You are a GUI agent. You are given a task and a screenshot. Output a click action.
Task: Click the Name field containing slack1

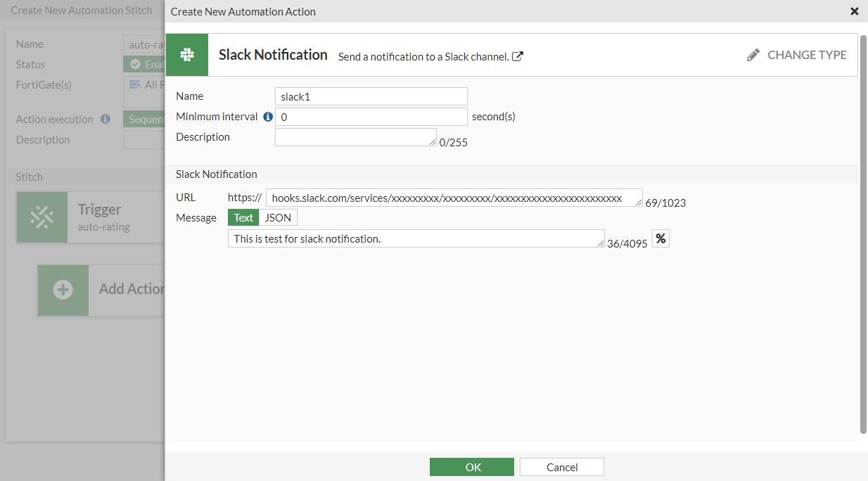tap(371, 96)
